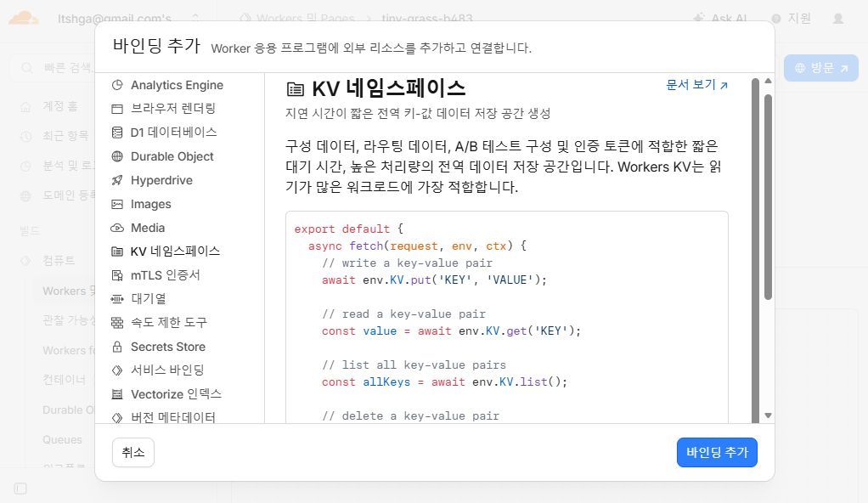This screenshot has width=868, height=503.
Task: Click the Secrets Store lock icon
Action: point(117,347)
